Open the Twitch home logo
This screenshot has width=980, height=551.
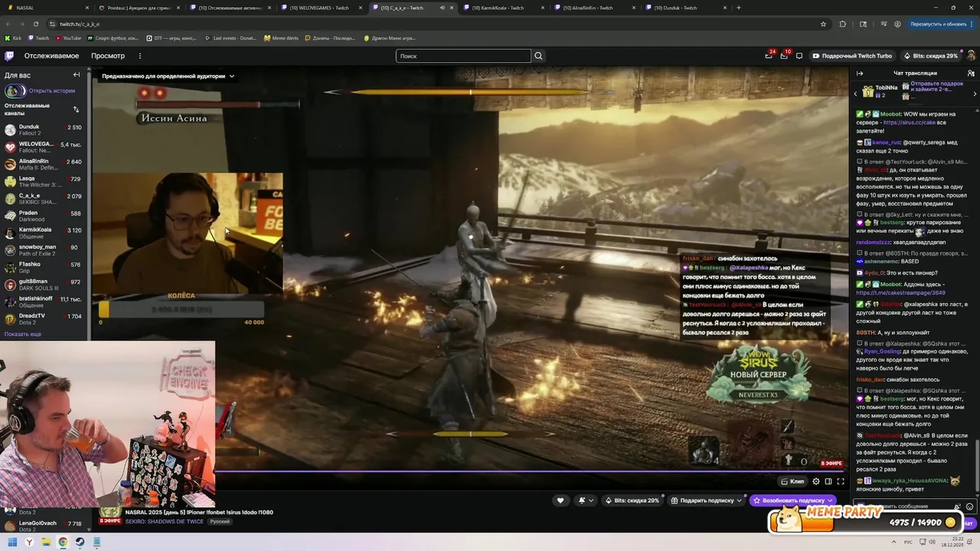click(x=9, y=56)
